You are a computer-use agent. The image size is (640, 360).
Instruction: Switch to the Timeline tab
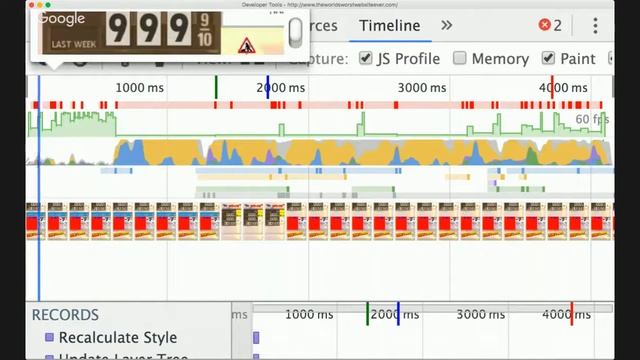point(389,26)
